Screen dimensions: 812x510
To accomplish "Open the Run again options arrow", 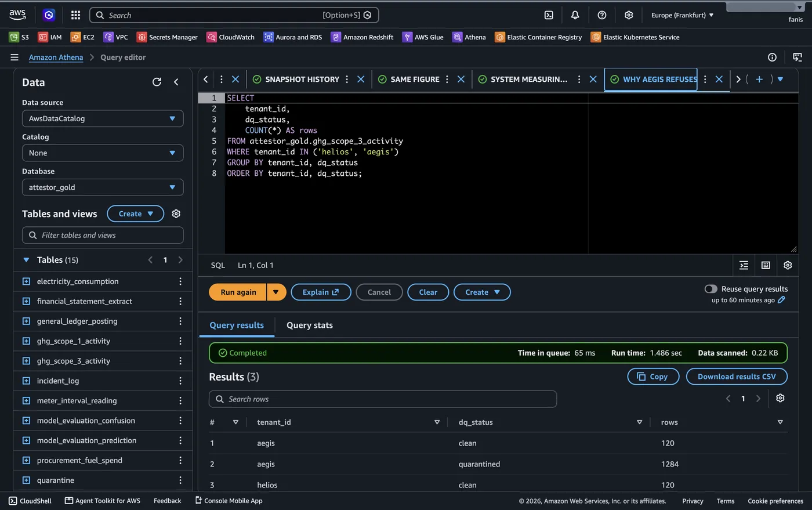I will (x=276, y=292).
